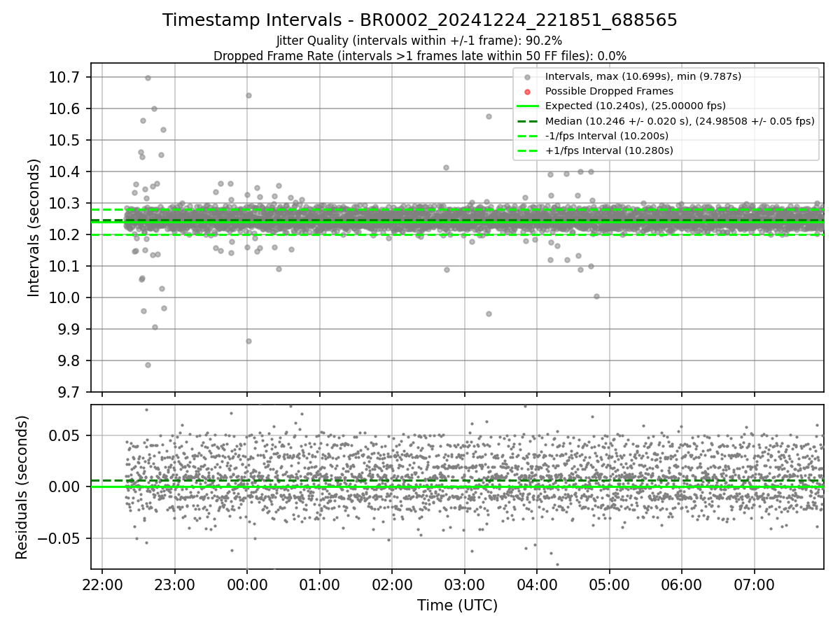Select the 'Median (10.246 +/- 0.020 s)' legend entry

[680, 120]
